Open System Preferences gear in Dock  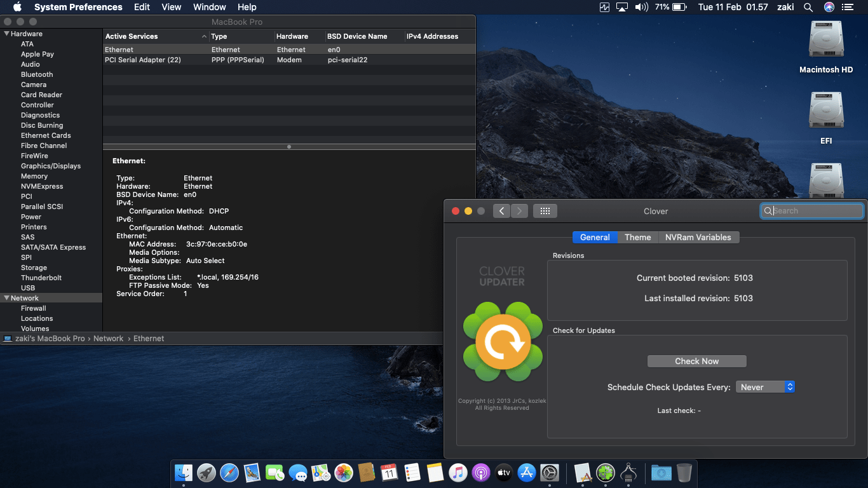[x=550, y=472]
